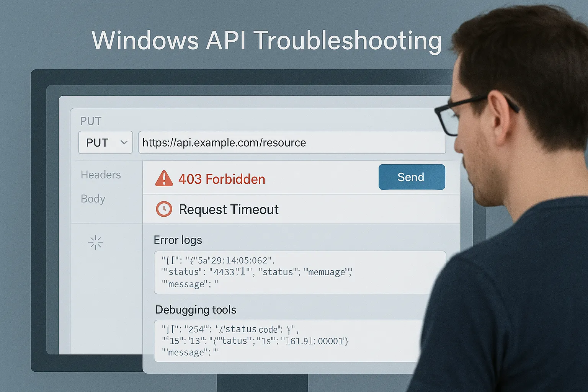Click the Error logs heading
This screenshot has width=588, height=392.
pos(178,240)
